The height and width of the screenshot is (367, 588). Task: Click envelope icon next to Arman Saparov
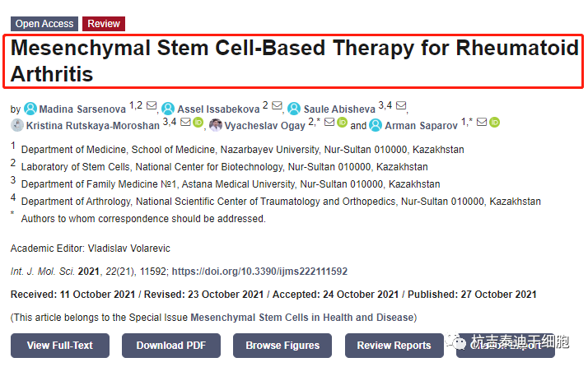pyautogui.click(x=481, y=123)
